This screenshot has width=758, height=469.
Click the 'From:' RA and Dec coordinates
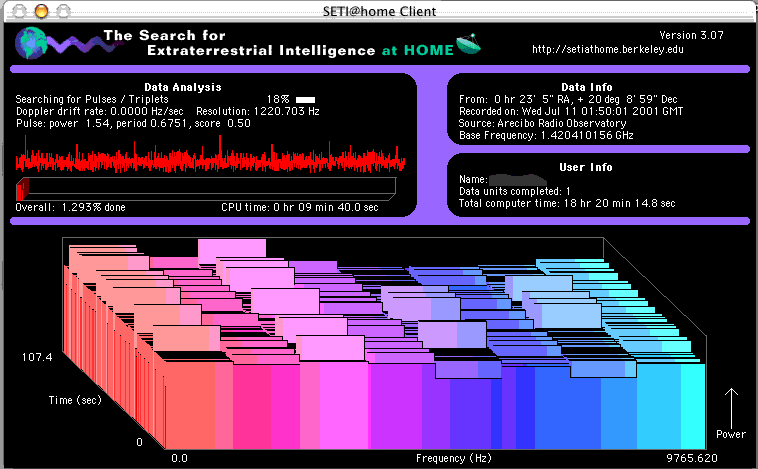pyautogui.click(x=568, y=99)
